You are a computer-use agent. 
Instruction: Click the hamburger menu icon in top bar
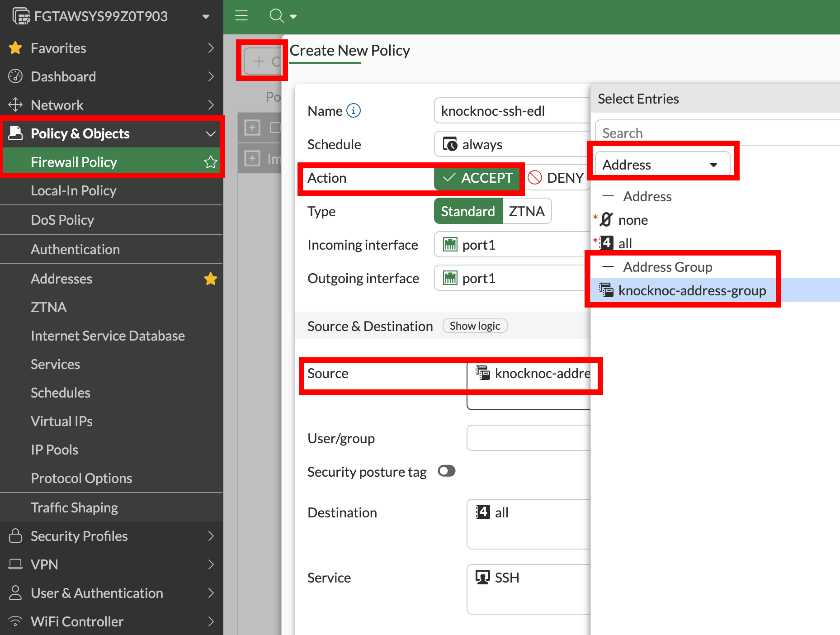[x=241, y=16]
